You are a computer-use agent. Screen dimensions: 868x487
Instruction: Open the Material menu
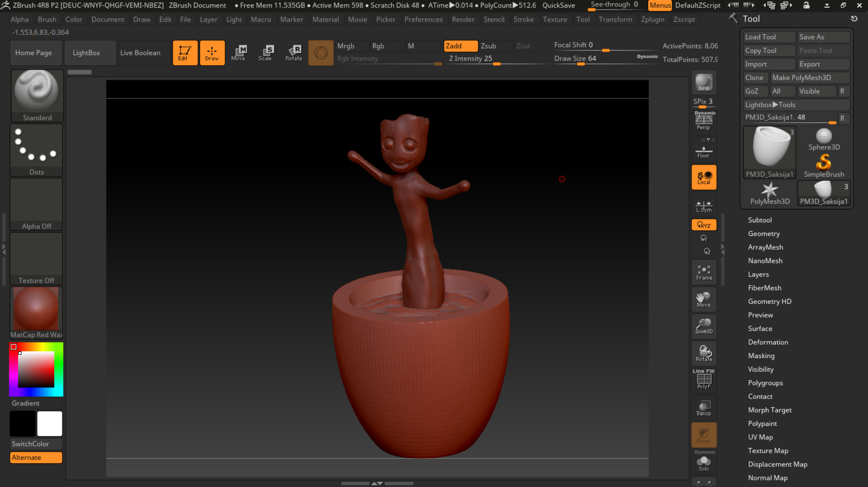pyautogui.click(x=325, y=19)
